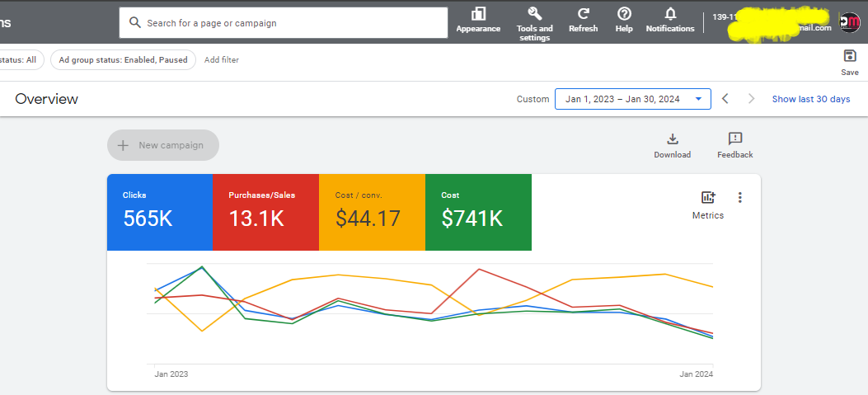The width and height of the screenshot is (868, 395).
Task: Open the Metrics chart selector
Action: [x=708, y=205]
